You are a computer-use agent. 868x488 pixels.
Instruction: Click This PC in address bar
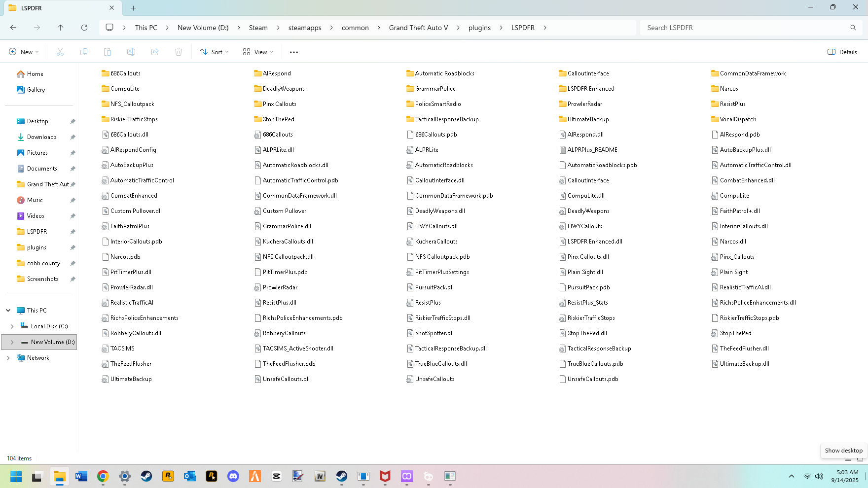pyautogui.click(x=146, y=28)
